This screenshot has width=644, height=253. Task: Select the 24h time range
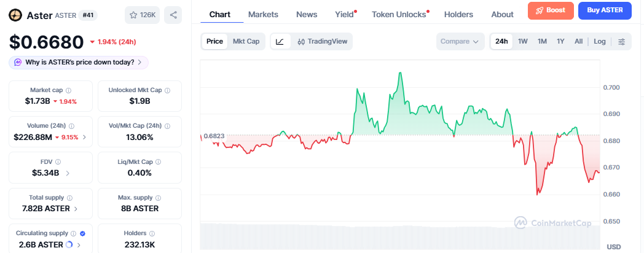pos(501,42)
